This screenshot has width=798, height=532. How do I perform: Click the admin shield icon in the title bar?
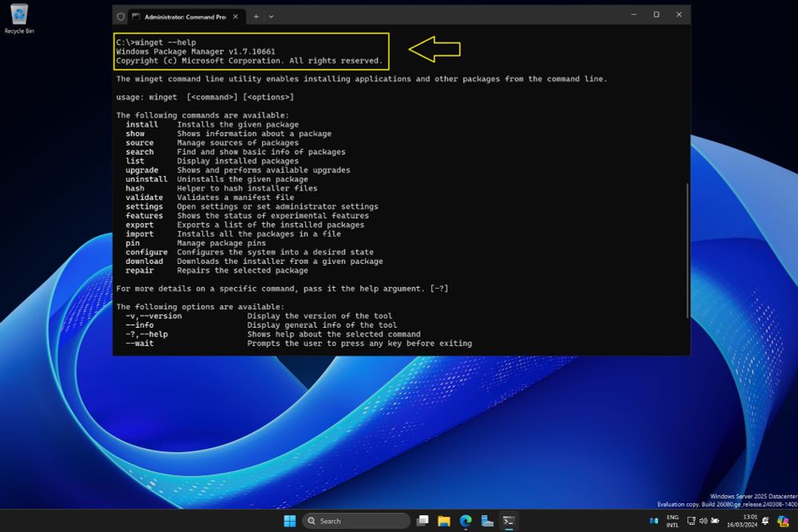[x=120, y=17]
